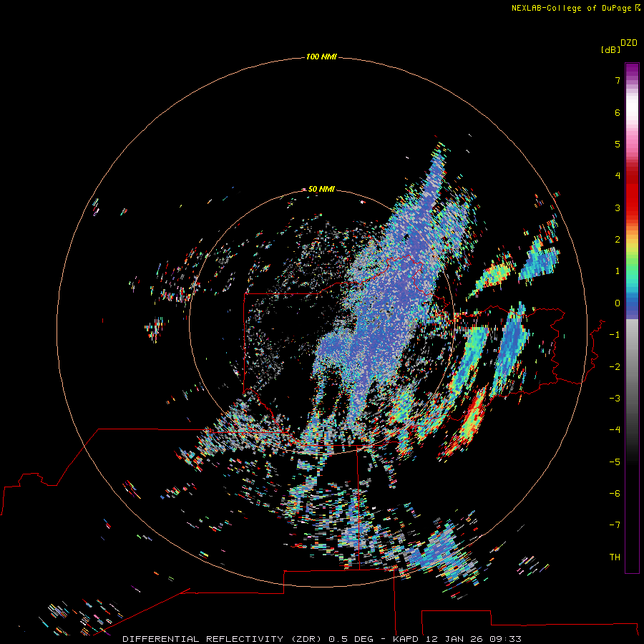Click the 4 value on color scale
The width and height of the screenshot is (644, 644).
coord(618,176)
